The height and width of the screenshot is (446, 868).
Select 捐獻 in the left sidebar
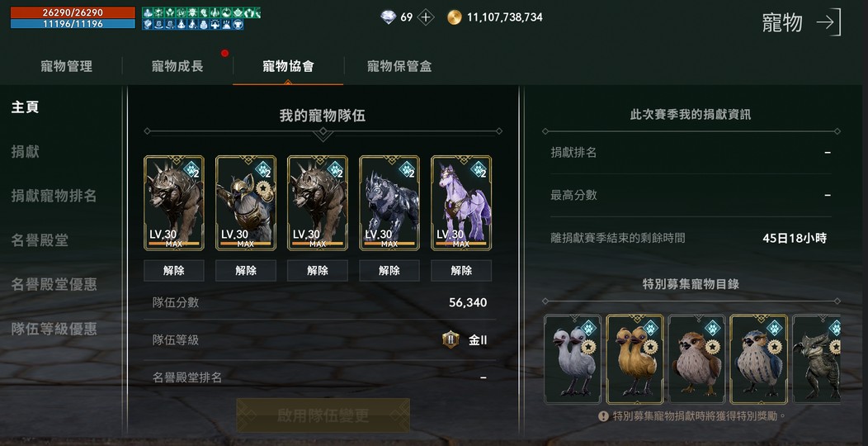(26, 151)
